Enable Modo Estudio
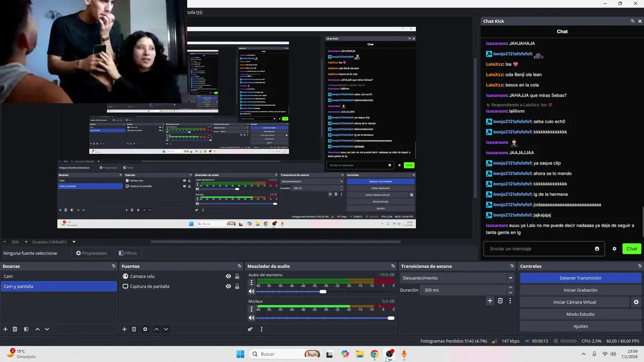Image resolution: width=644 pixels, height=362 pixels. [x=580, y=314]
